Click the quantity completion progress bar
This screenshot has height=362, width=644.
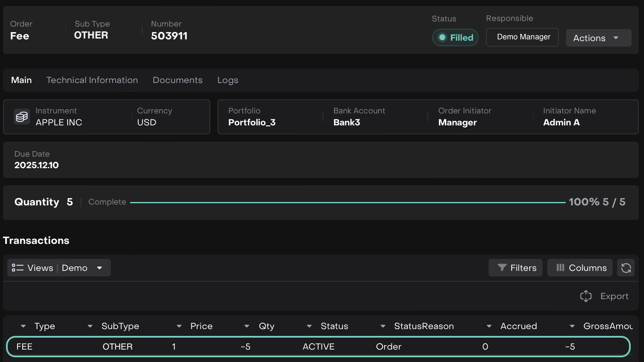point(347,202)
